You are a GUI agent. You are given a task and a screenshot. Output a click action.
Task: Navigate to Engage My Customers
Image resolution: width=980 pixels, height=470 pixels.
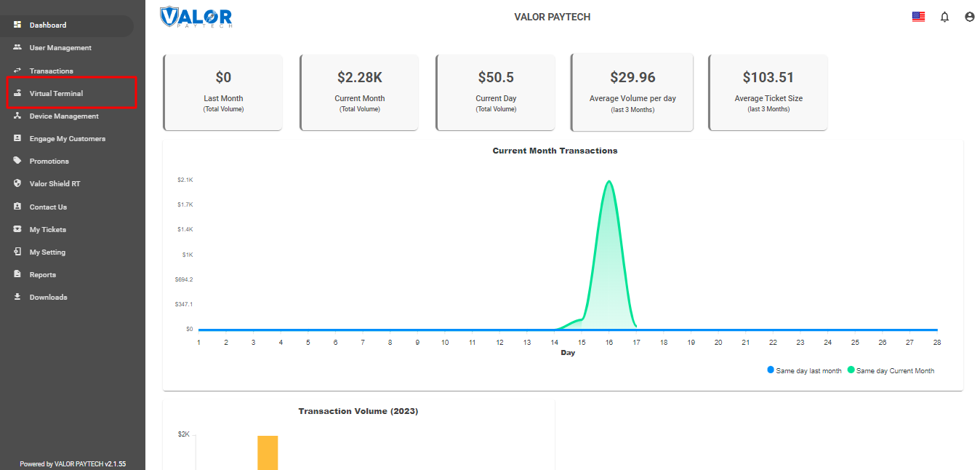coord(67,139)
